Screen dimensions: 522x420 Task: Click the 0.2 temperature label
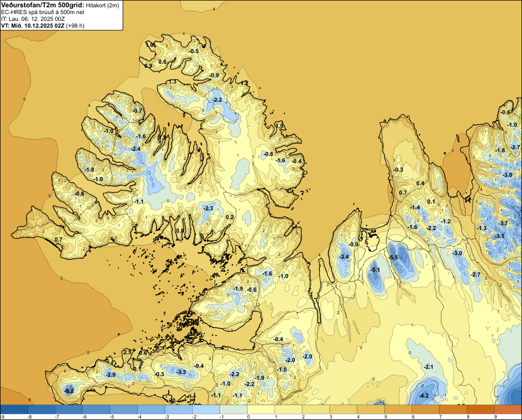[x=230, y=217]
